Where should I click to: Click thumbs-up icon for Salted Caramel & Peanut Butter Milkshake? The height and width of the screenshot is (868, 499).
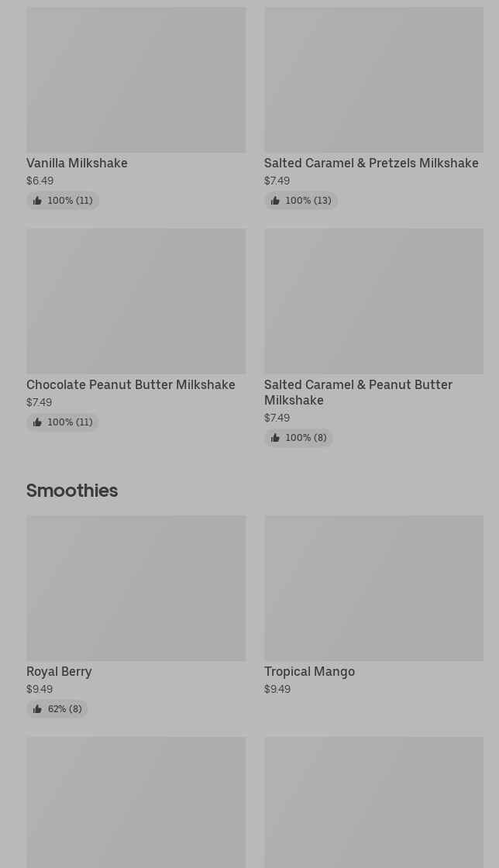point(275,438)
